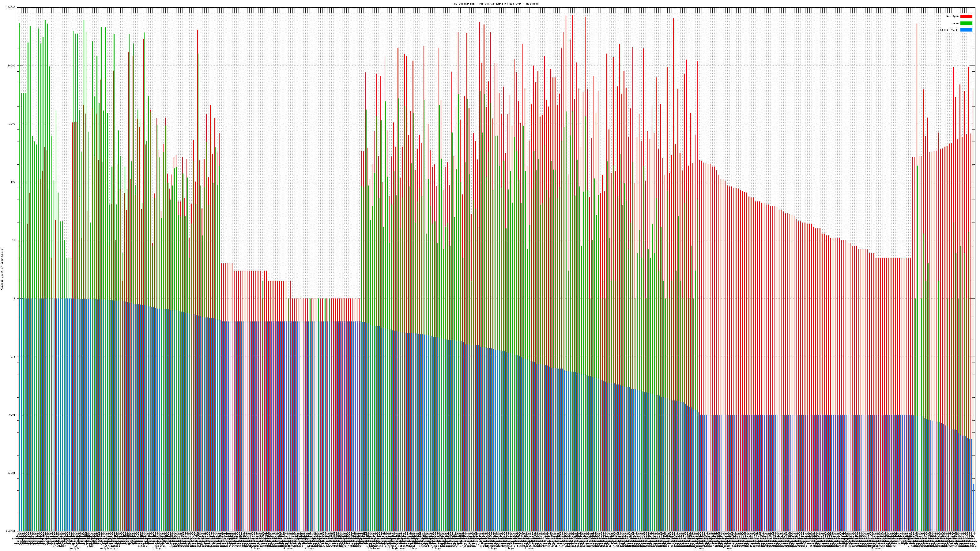Click the 0.01 y-axis tick label
This screenshot has height=551, width=980.
(x=13, y=415)
